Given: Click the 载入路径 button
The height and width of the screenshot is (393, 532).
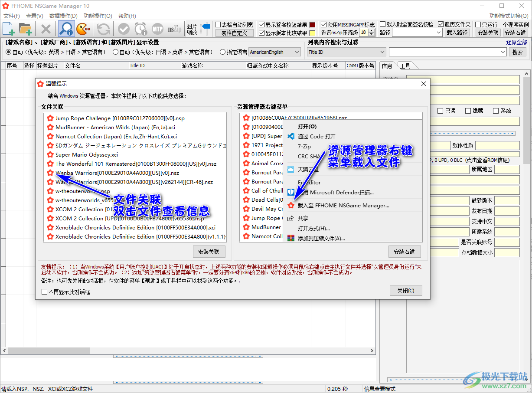Looking at the screenshot, I should [x=457, y=33].
